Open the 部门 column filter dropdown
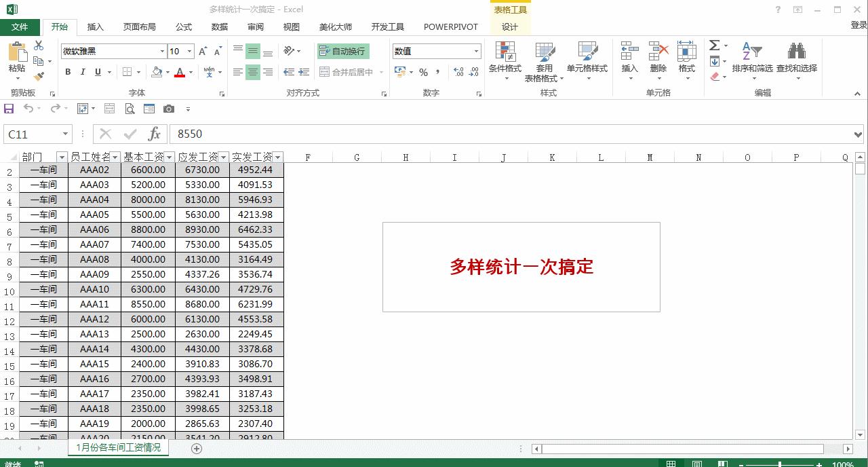Screen dimensions: 868x467 pos(61,156)
